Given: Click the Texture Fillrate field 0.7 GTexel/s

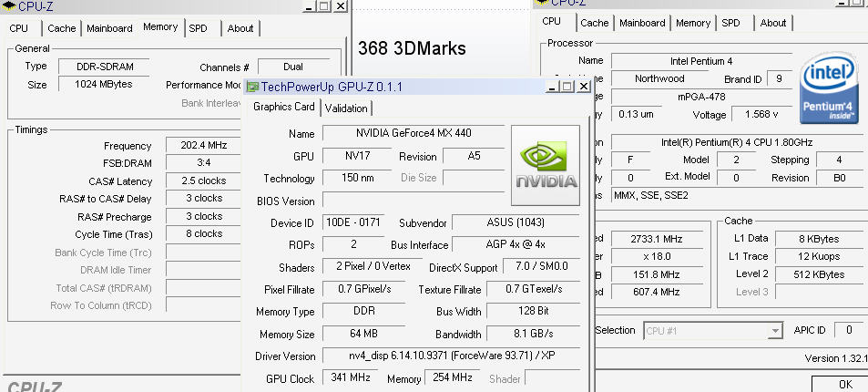Looking at the screenshot, I should click(x=534, y=289).
